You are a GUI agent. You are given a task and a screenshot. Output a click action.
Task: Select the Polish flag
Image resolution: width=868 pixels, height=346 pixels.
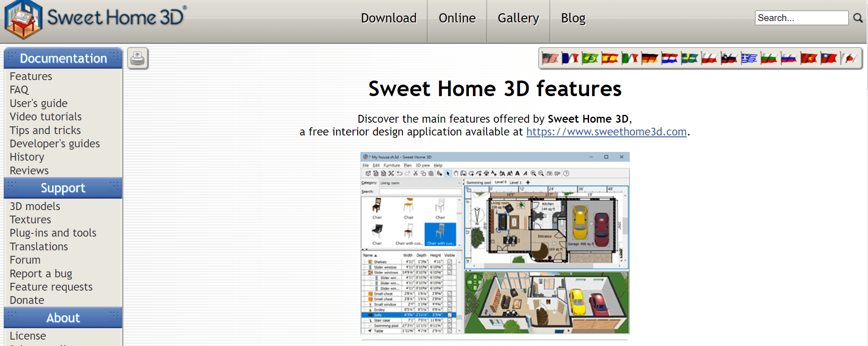(709, 59)
